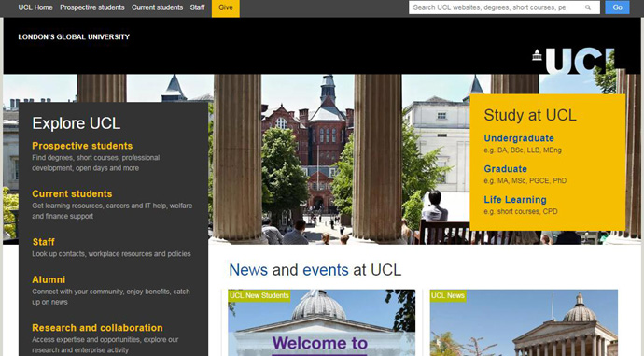This screenshot has height=356, width=644.
Task: Click the yellow Give button
Action: pos(226,7)
